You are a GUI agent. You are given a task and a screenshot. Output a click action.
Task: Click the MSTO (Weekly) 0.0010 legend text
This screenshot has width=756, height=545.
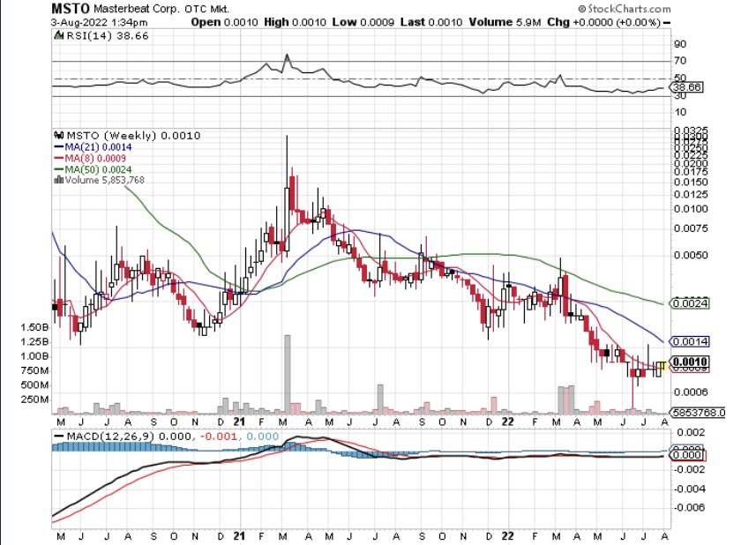pyautogui.click(x=133, y=136)
